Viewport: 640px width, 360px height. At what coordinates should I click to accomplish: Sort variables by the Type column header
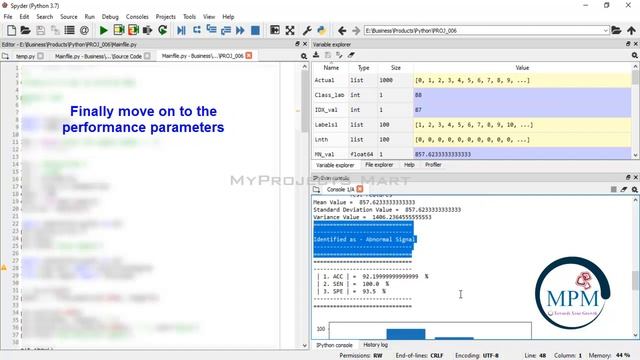point(363,68)
